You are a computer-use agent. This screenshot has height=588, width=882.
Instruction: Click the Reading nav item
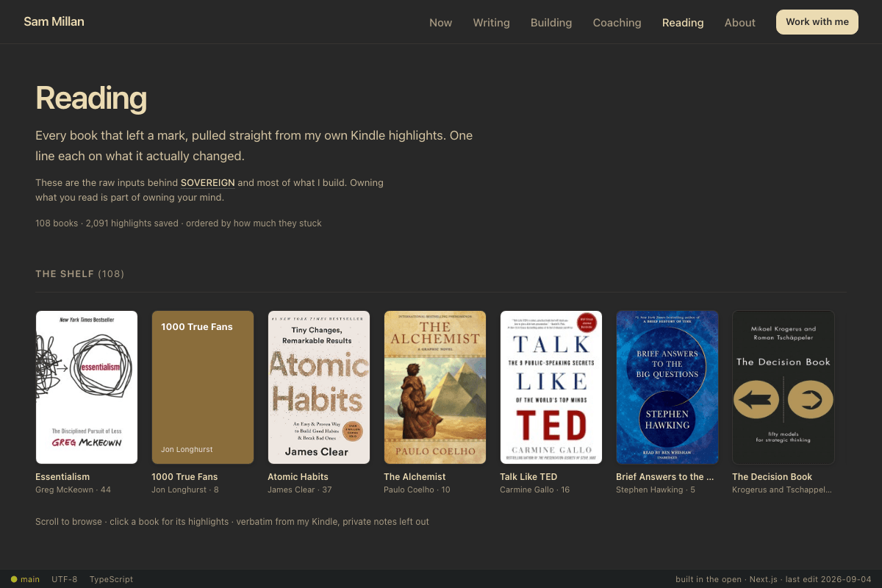[x=683, y=23]
